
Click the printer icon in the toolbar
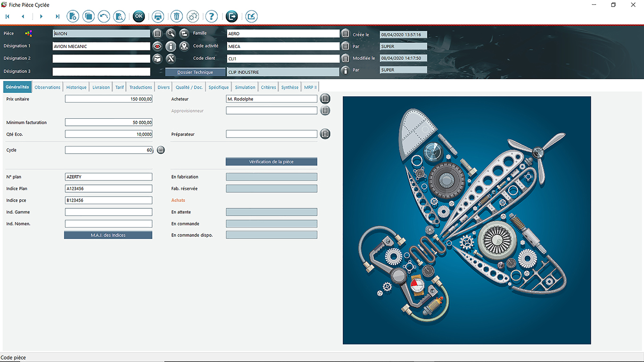[x=158, y=16]
